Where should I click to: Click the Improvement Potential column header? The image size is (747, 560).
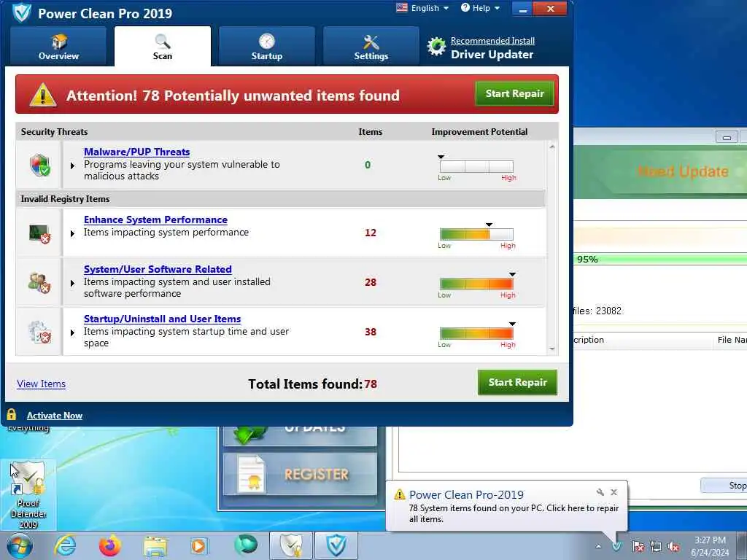[479, 132]
